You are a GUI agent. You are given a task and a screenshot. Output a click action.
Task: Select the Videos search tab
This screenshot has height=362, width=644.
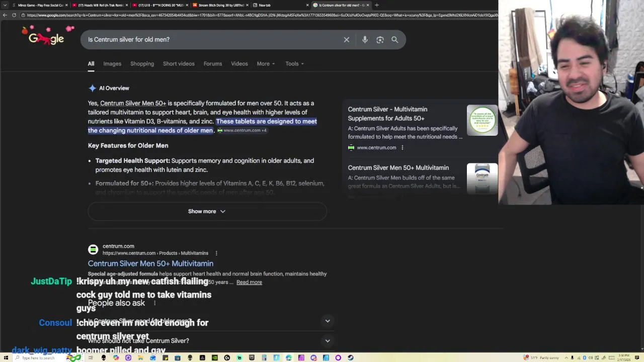point(239,64)
